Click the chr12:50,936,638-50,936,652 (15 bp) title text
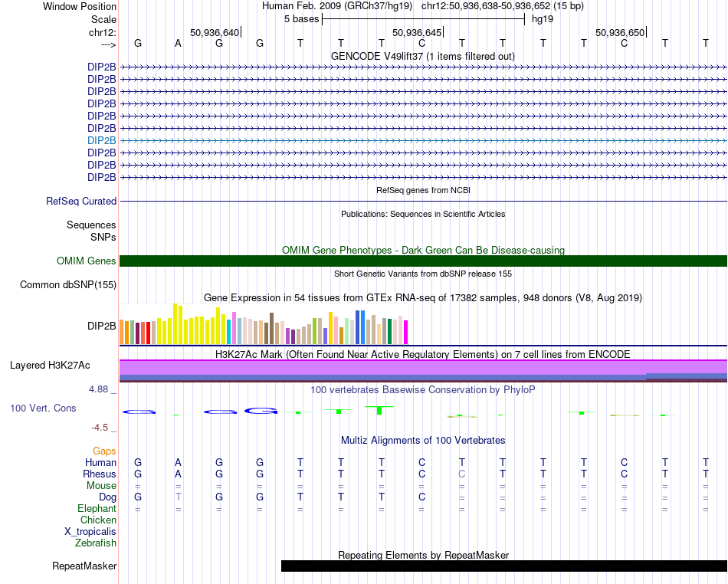 [x=503, y=6]
